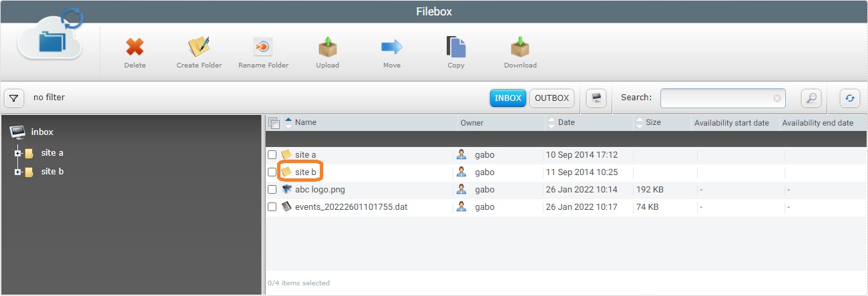Click the search magnifier button

pos(811,98)
